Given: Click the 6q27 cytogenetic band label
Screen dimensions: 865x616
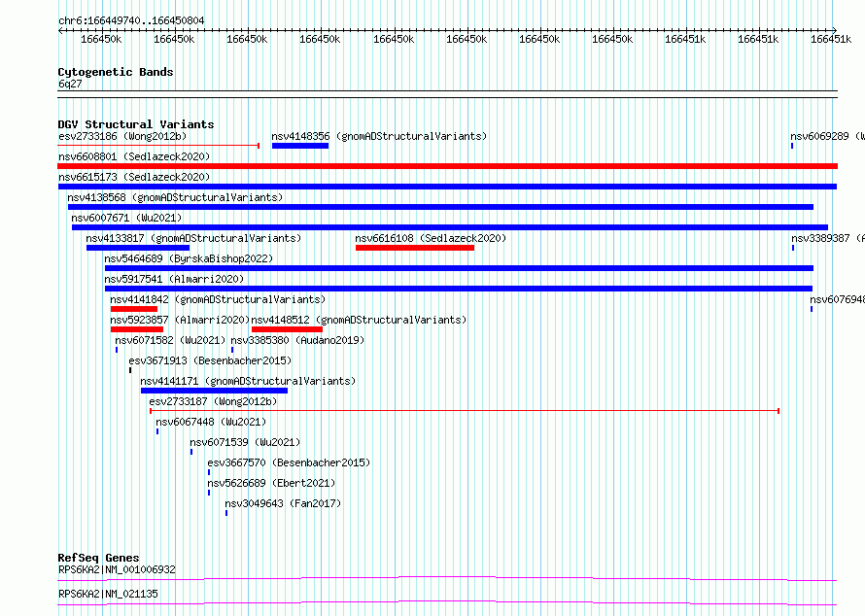Looking at the screenshot, I should tap(70, 84).
